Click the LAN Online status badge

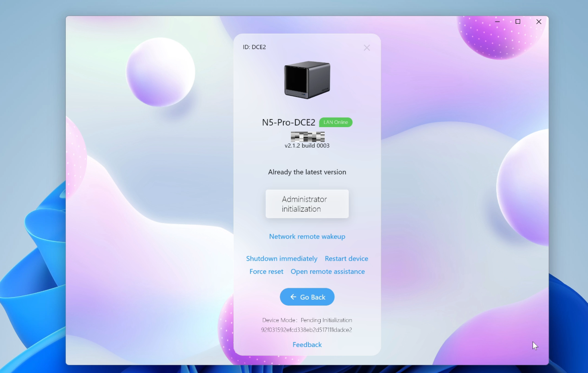[336, 122]
